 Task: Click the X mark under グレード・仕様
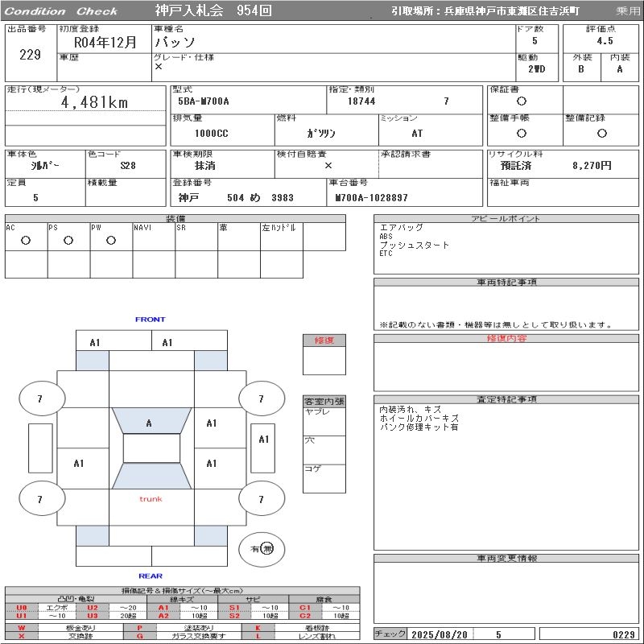click(159, 68)
